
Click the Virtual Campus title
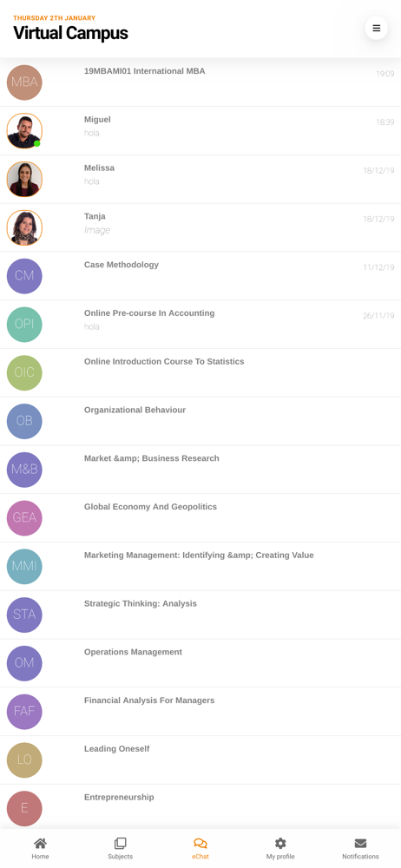pos(70,33)
